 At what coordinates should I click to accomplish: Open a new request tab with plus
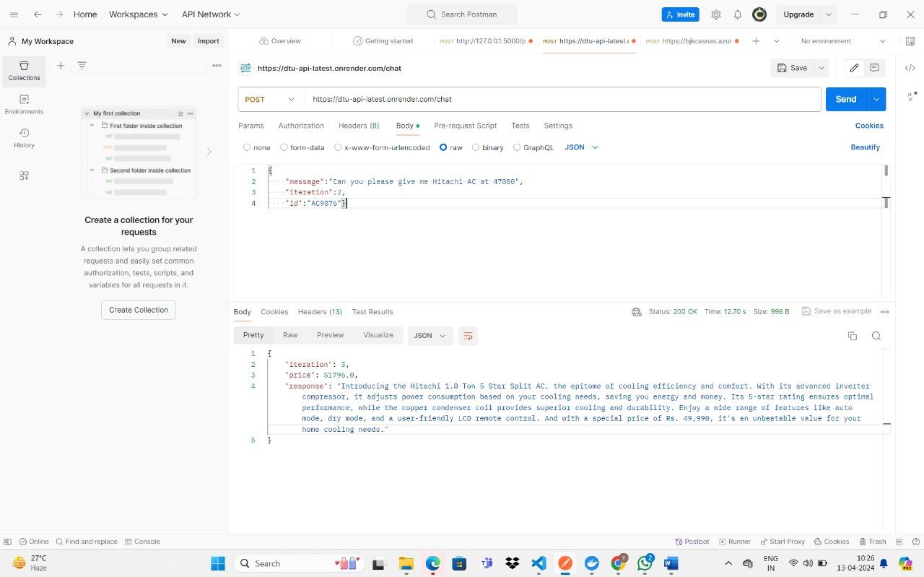[756, 41]
